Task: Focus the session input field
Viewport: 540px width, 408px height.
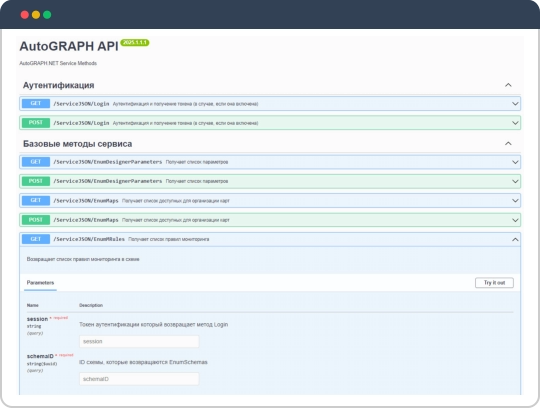Action: pyautogui.click(x=139, y=342)
